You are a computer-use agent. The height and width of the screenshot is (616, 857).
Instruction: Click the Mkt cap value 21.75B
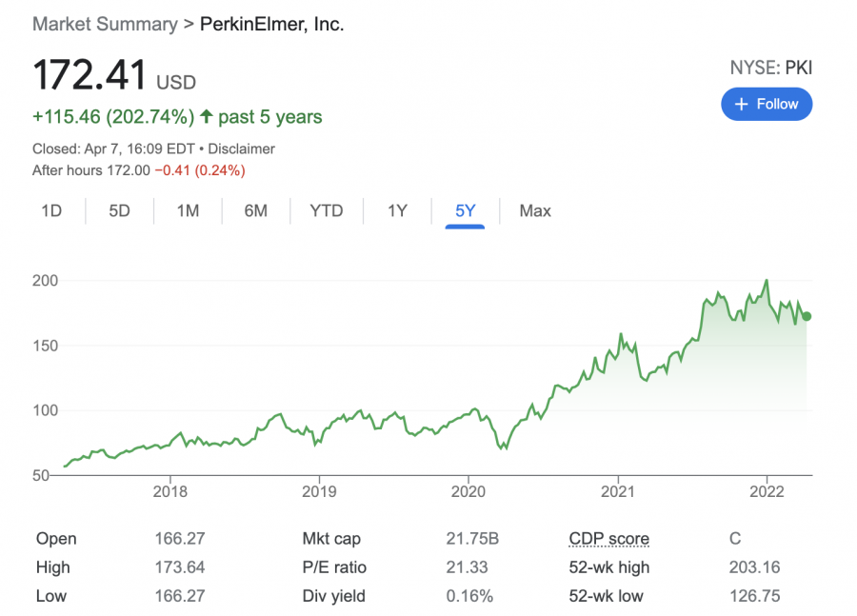pos(472,538)
